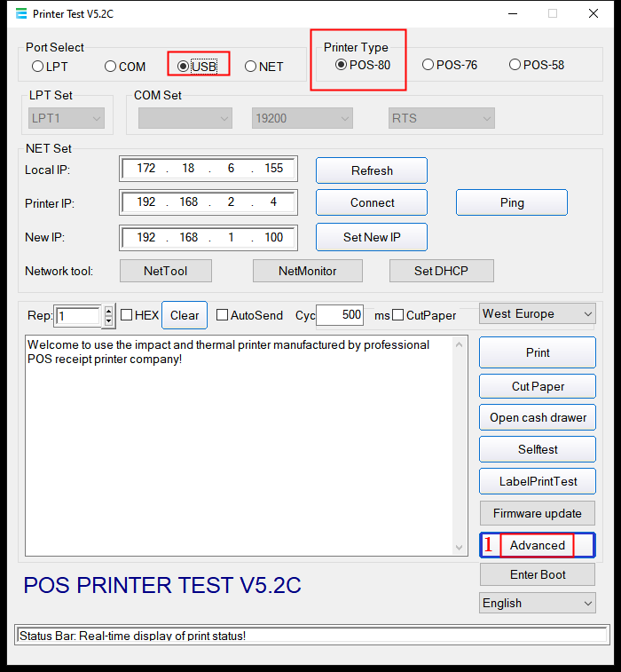This screenshot has width=621, height=672.
Task: Run the printer Selftest
Action: click(x=537, y=449)
